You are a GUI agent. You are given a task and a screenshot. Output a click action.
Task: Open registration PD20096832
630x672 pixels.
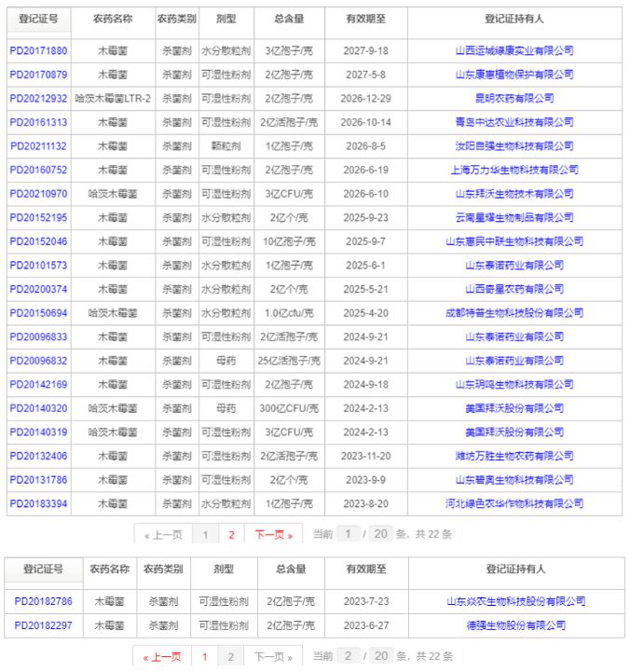[38, 361]
